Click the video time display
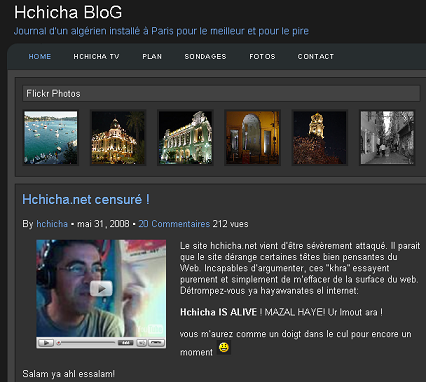The image size is (426, 382). (x=126, y=342)
